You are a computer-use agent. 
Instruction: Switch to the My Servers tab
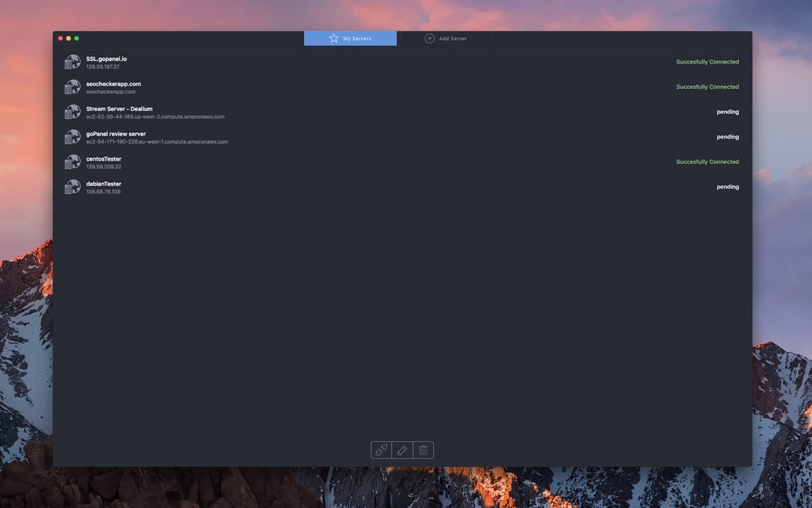(351, 39)
